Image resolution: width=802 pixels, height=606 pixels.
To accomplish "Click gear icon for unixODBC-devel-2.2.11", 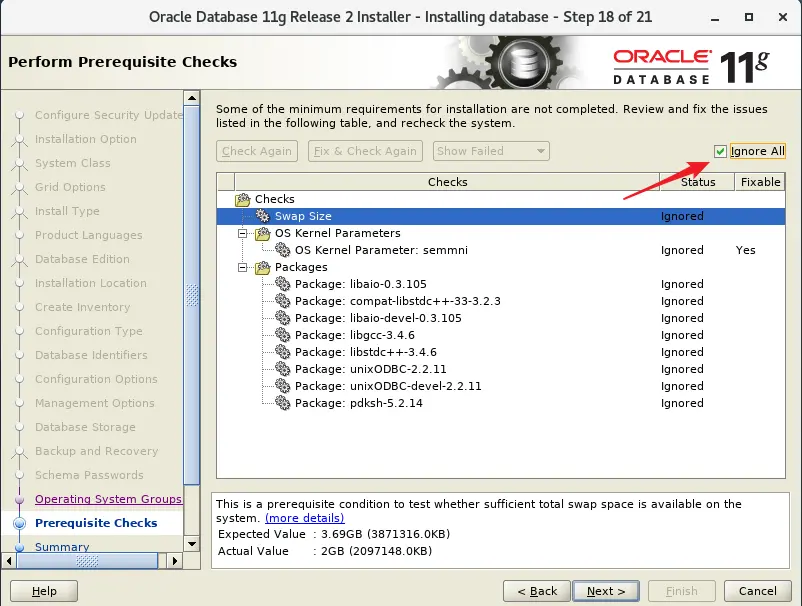I will coord(282,386).
